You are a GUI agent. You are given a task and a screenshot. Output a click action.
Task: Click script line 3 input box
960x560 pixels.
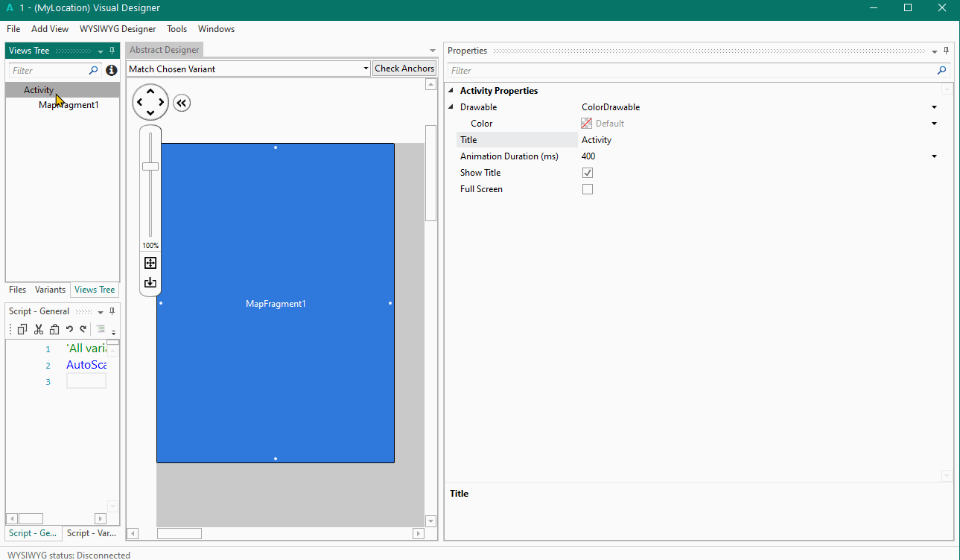(86, 381)
